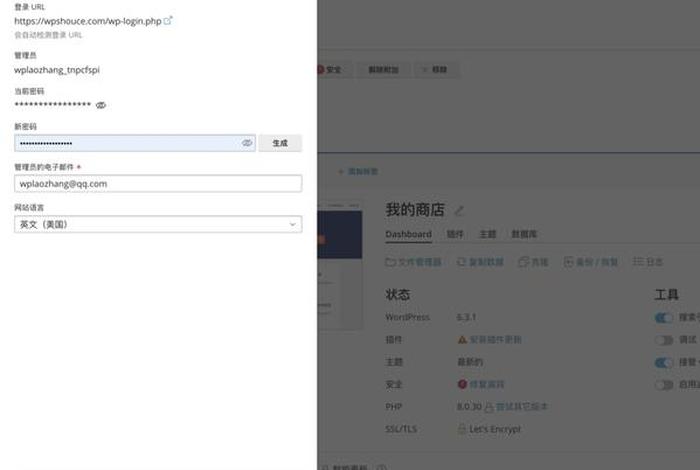This screenshot has height=470, width=700.
Task: Switch to the 插件 plugins tab
Action: coord(455,234)
